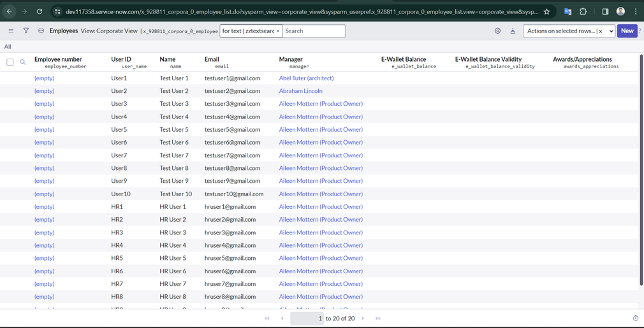Sort by Awards/Appreciations column header
Image resolution: width=644 pixels, height=328 pixels.
click(582, 59)
